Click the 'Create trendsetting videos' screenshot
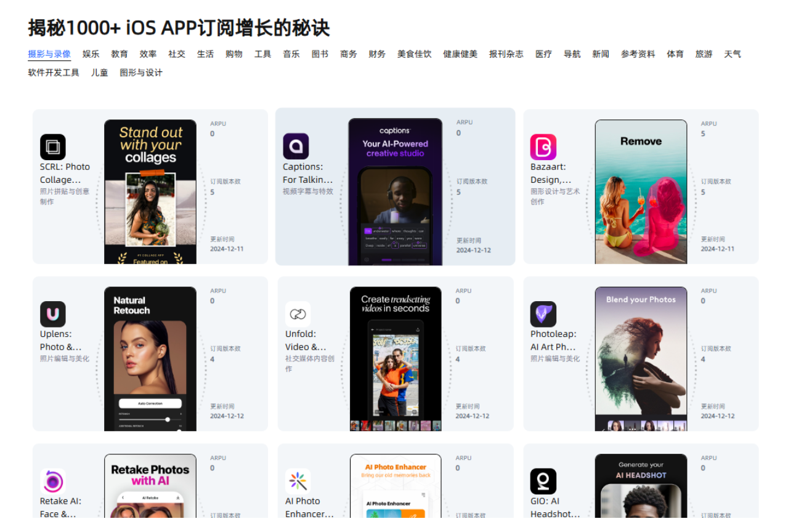Screen dimensions: 788x532 [x=396, y=358]
